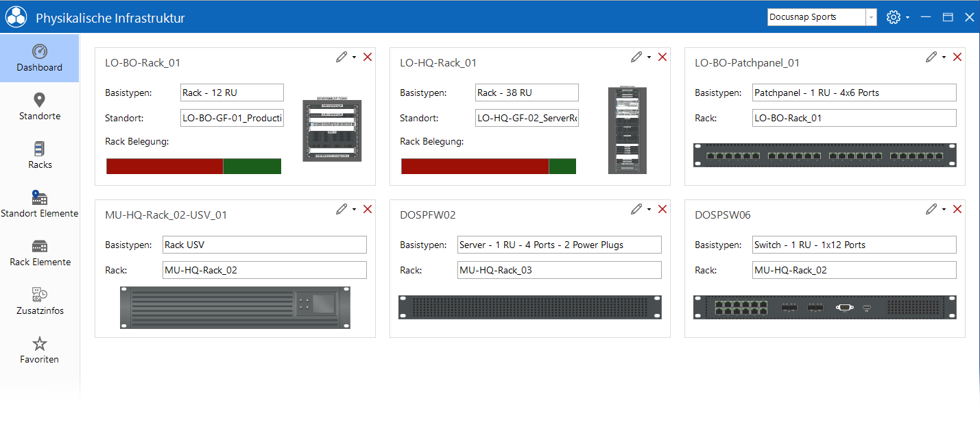This screenshot has height=429, width=980.
Task: Edit LO-BO-Rack_01 card with pencil icon
Action: (342, 57)
